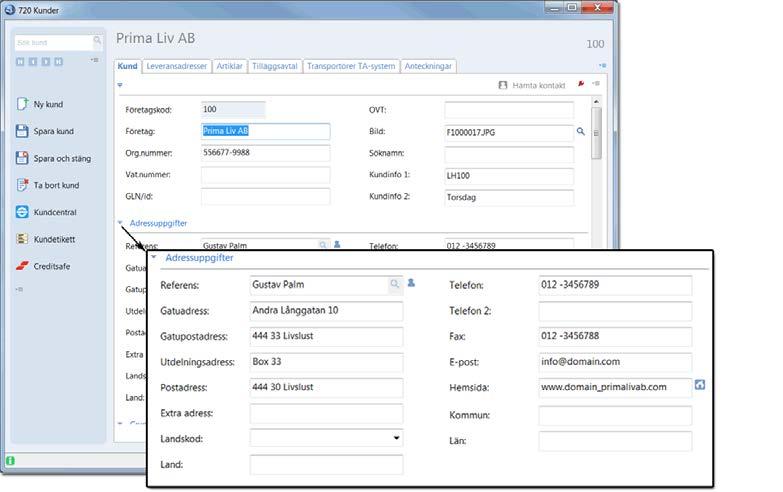Click the Företagskod field showing 100
Screen dimensions: 783x492
pos(233,109)
